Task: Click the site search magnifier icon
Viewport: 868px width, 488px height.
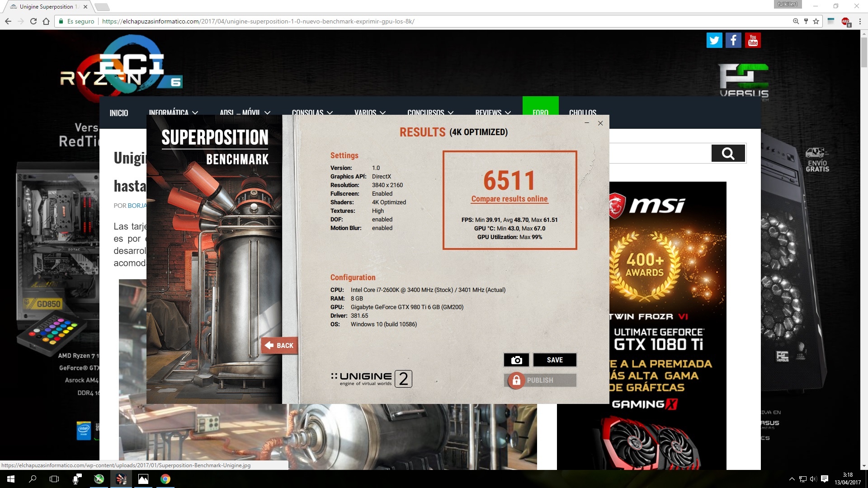Action: [727, 153]
